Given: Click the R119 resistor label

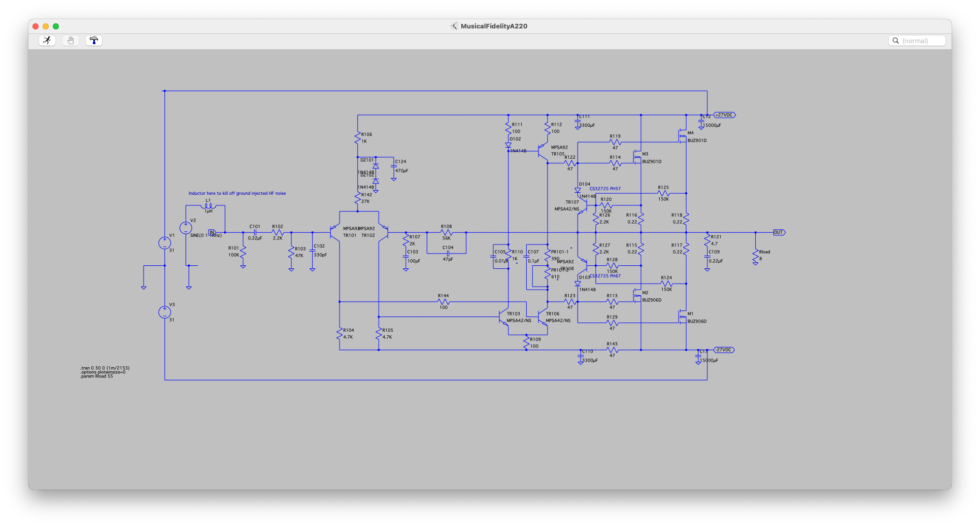Looking at the screenshot, I should 615,136.
